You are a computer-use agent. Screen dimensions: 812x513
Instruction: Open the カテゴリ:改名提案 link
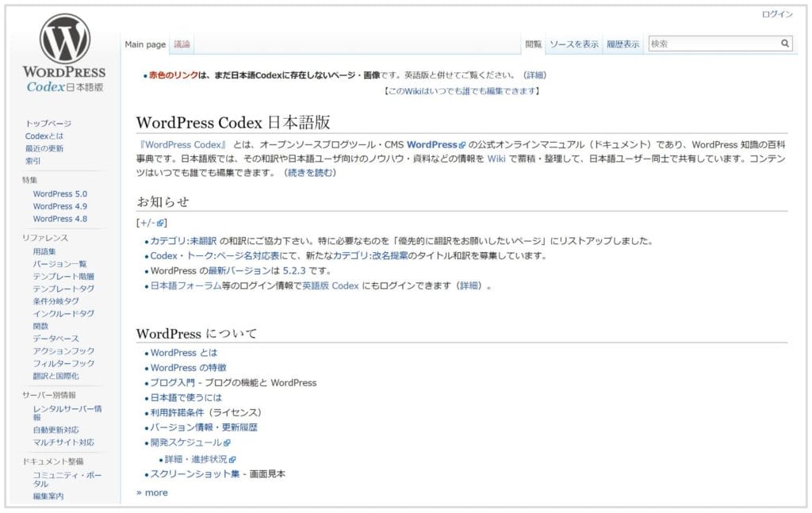pyautogui.click(x=370, y=256)
